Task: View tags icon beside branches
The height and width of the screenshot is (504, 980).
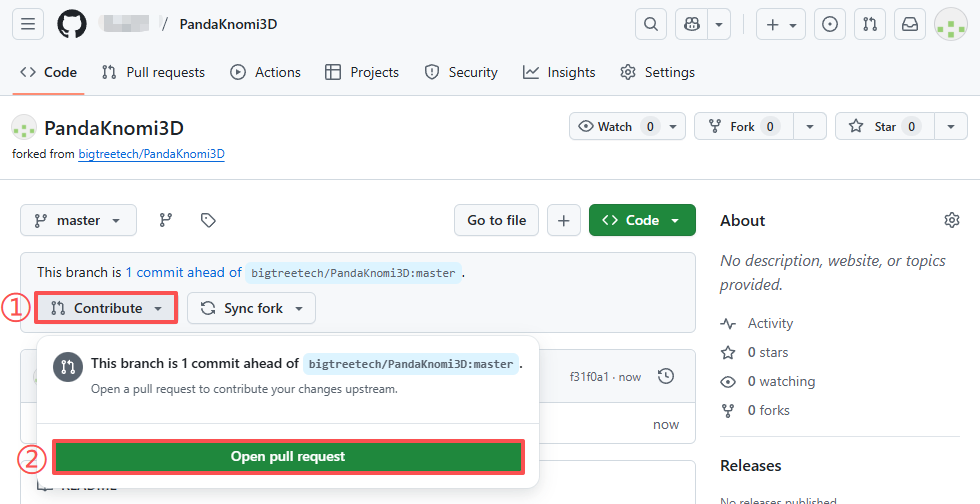Action: [x=208, y=220]
